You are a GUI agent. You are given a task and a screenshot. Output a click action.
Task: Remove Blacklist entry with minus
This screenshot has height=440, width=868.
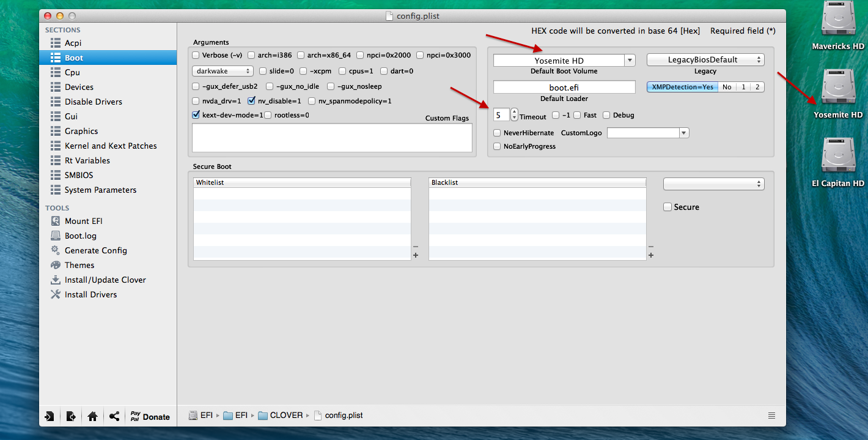tap(651, 247)
